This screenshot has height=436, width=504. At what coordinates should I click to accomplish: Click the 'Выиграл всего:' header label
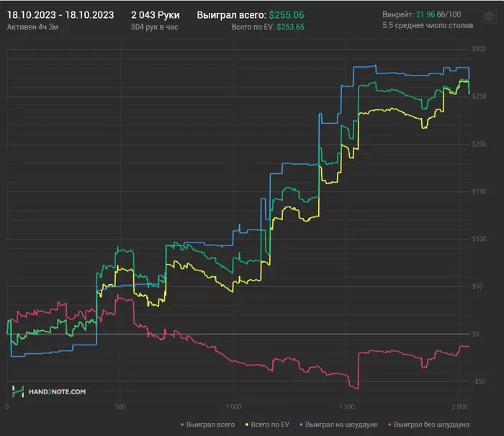(x=231, y=15)
